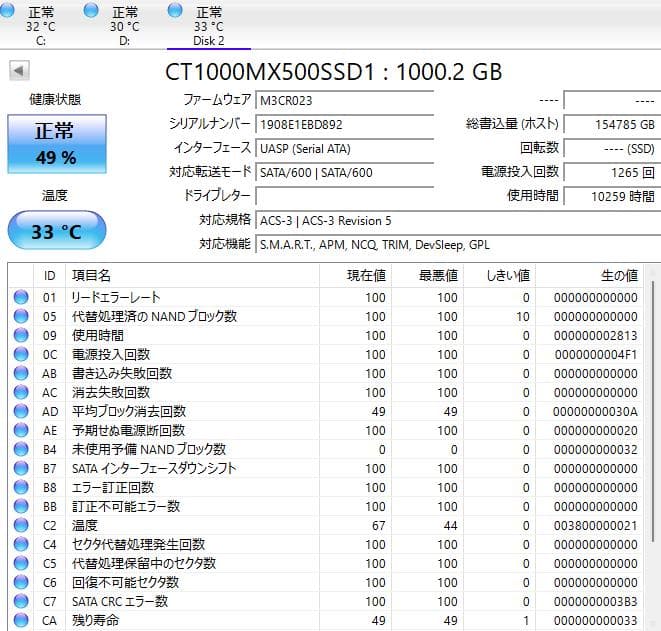Image resolution: width=661 pixels, height=631 pixels.
Task: Click the interface field UASP (Serial ATA)
Action: tap(344, 148)
